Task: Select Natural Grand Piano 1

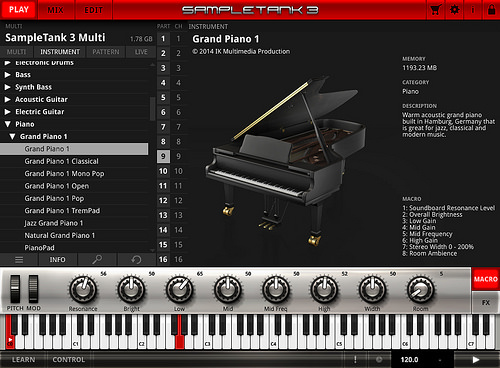Action: tap(74, 235)
